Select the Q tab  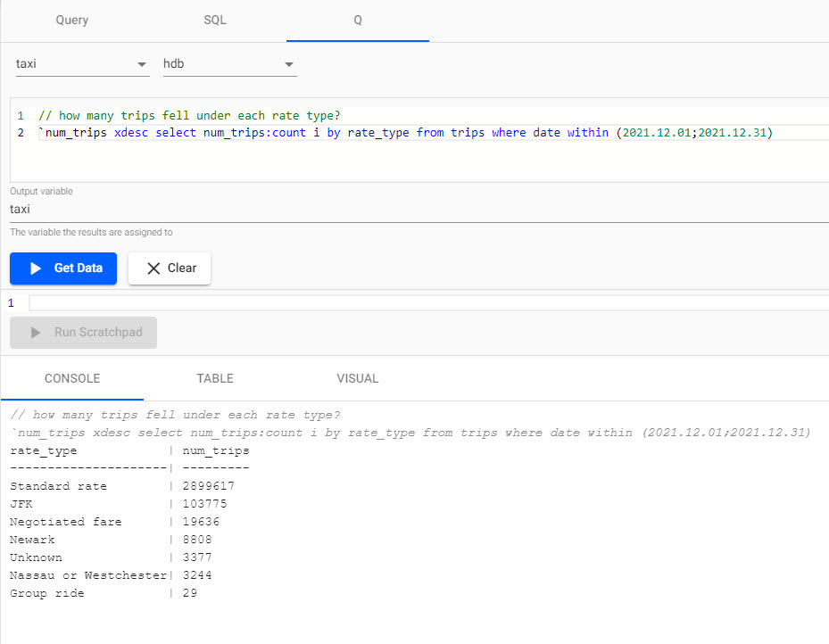click(358, 21)
